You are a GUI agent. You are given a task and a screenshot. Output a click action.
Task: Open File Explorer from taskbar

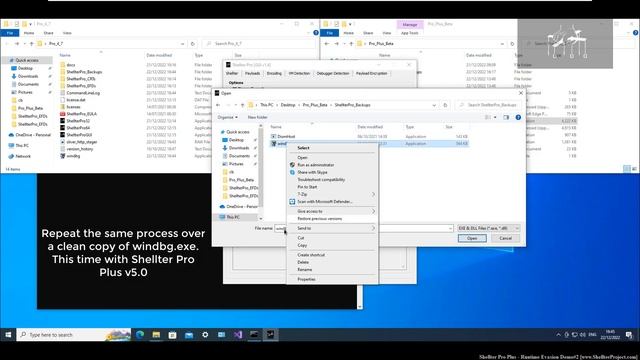tap(156, 335)
